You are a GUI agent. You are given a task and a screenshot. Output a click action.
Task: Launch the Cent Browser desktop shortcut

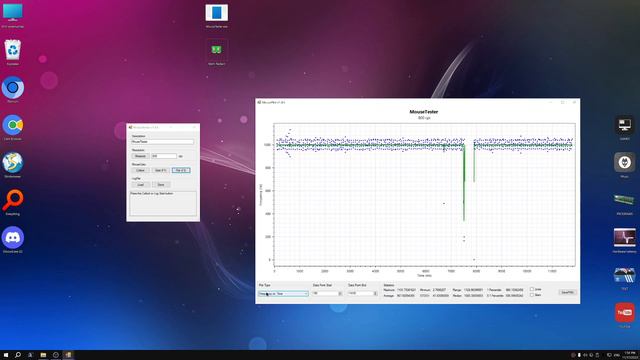click(13, 124)
